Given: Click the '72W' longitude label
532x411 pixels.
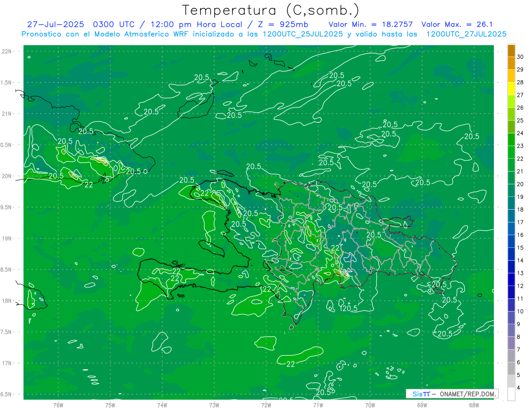Looking at the screenshot, I should pos(266,405).
